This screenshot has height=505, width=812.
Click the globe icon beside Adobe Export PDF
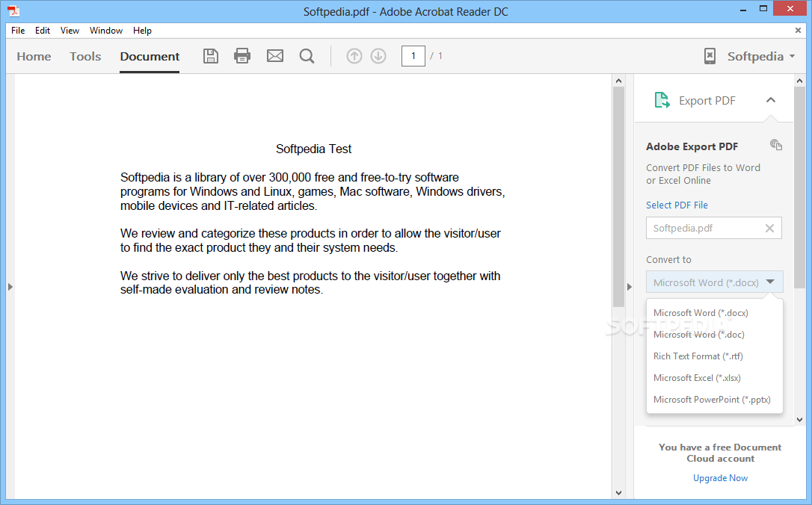click(776, 145)
